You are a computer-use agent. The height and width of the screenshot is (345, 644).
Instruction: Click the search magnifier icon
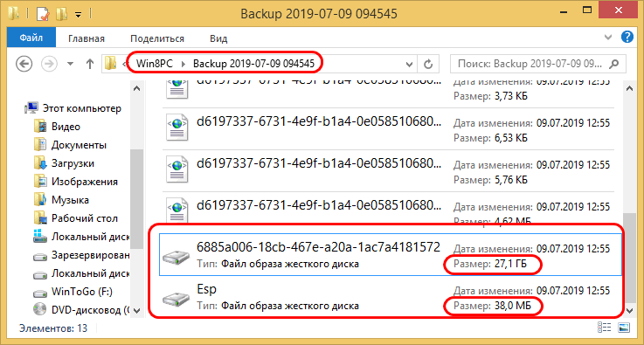(614, 64)
